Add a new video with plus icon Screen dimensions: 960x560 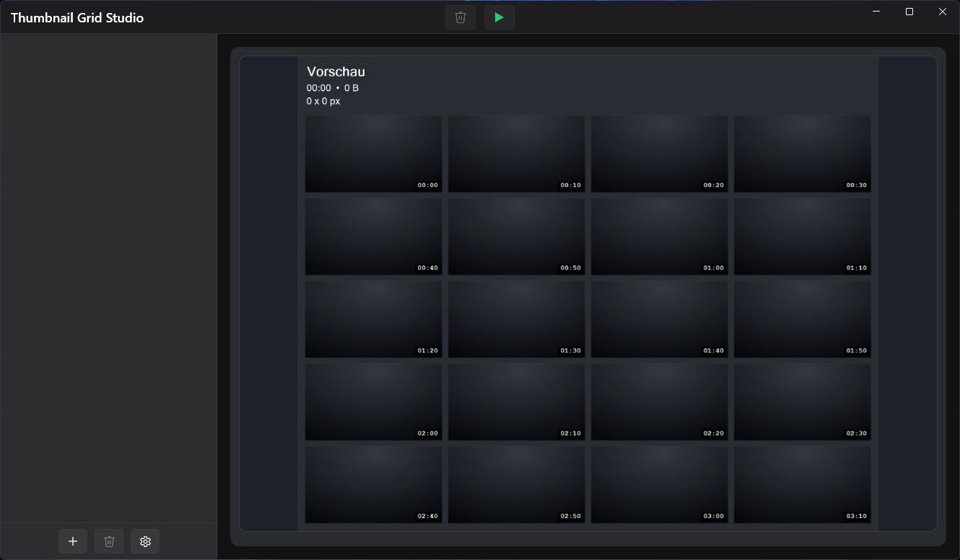(73, 541)
